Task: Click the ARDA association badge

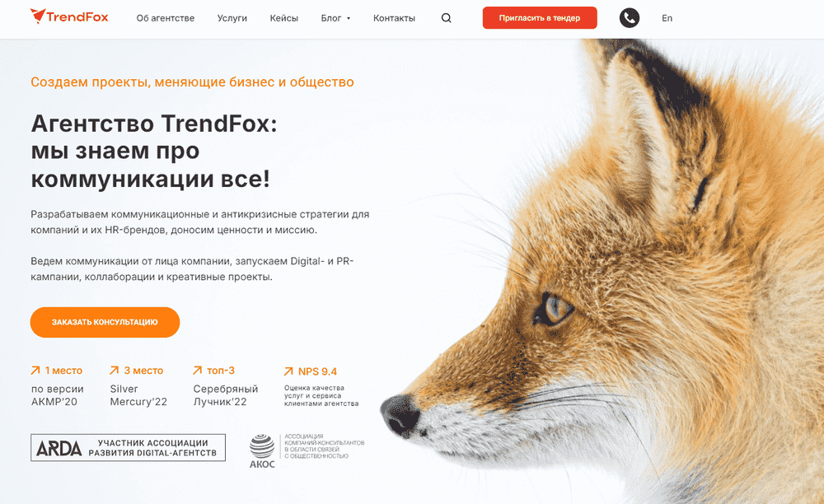Action: pos(128,447)
